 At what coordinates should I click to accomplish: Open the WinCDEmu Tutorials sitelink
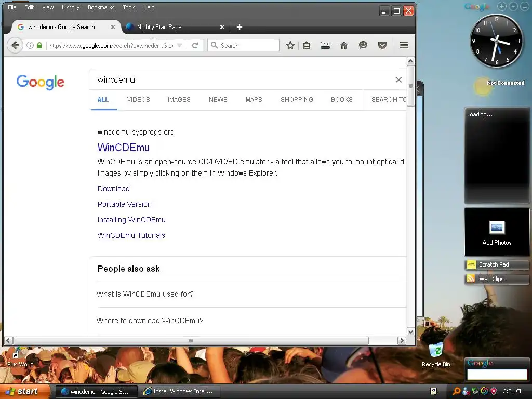click(131, 235)
